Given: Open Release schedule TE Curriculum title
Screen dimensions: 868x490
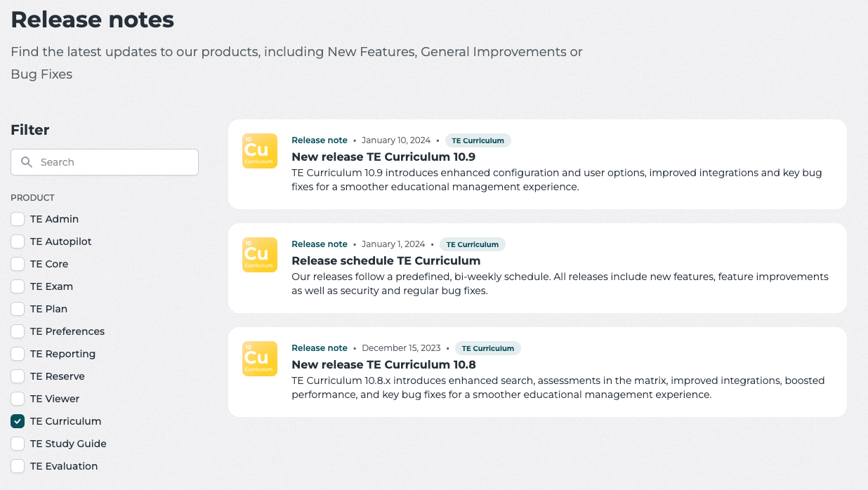Looking at the screenshot, I should (x=386, y=260).
